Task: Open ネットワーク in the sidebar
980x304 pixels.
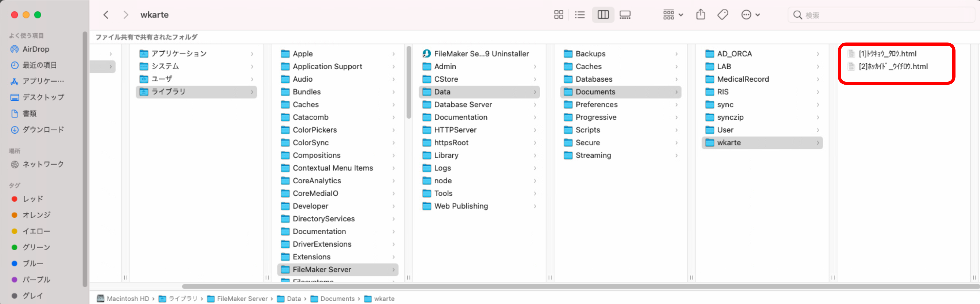Action: click(x=43, y=164)
